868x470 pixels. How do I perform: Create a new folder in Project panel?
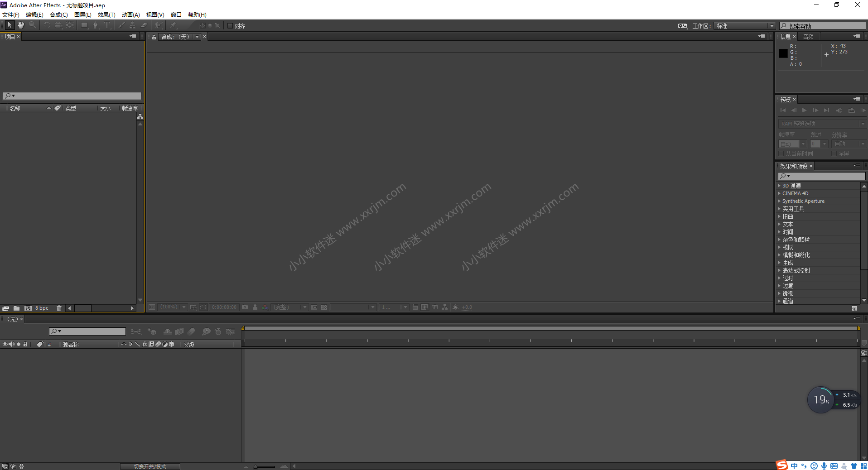click(x=16, y=308)
